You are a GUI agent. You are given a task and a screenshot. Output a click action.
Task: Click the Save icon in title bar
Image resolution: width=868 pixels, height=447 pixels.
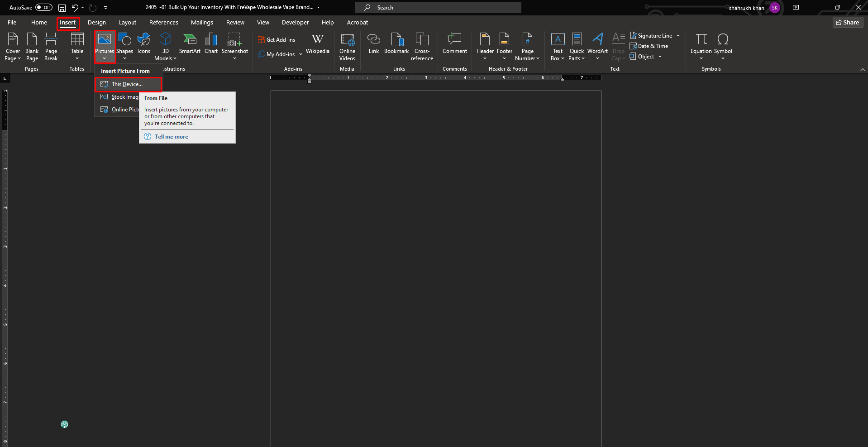(x=62, y=8)
